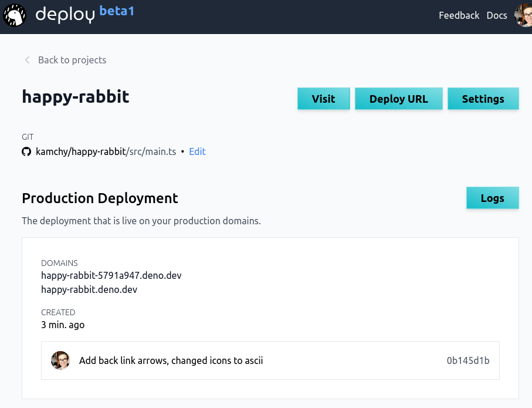Edit the entrypoint file path

[197, 151]
